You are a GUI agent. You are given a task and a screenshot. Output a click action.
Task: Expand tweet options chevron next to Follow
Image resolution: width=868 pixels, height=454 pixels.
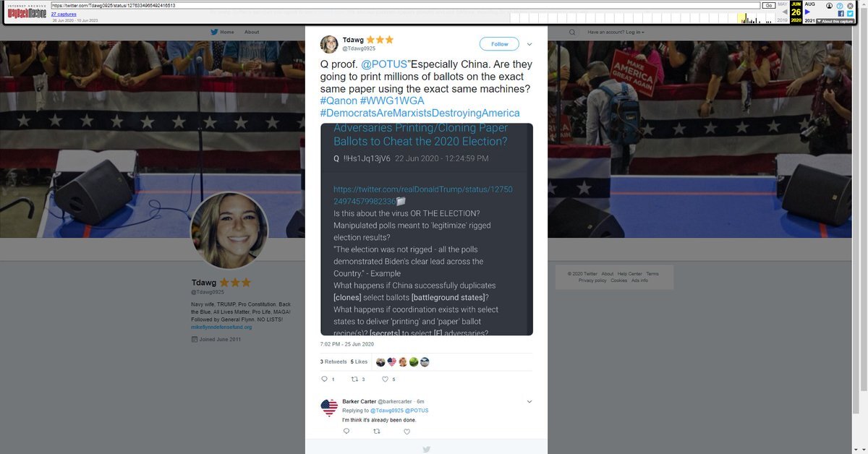[x=529, y=44]
